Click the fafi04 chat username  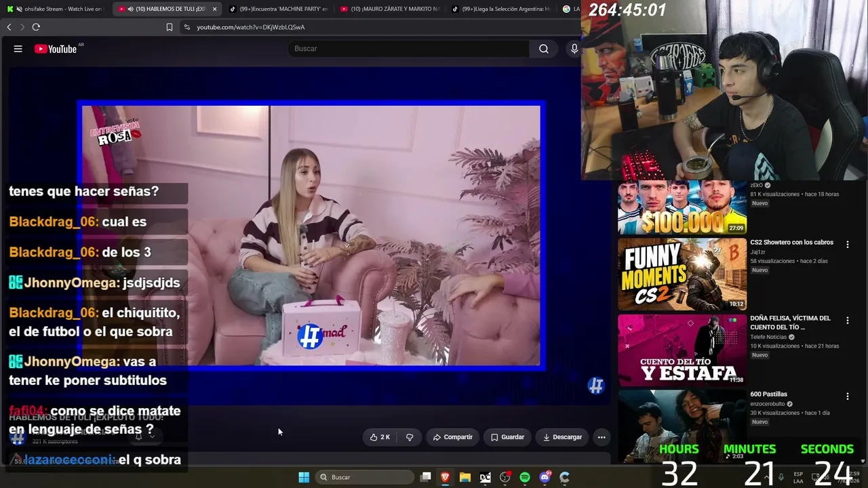click(x=28, y=411)
